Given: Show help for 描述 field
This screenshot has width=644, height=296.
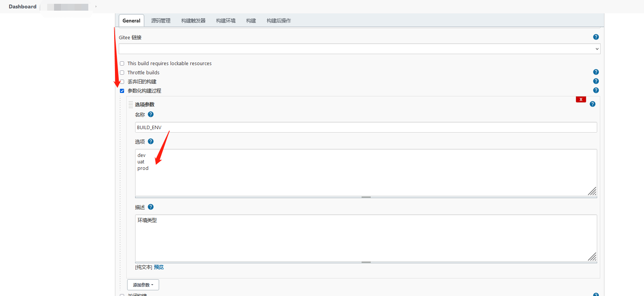Looking at the screenshot, I should (x=151, y=207).
